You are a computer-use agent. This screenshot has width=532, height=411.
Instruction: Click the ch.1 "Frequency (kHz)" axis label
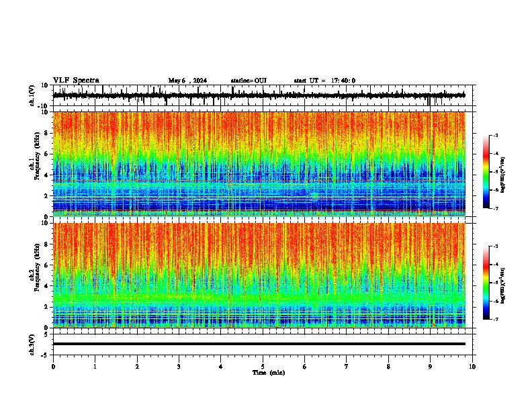pos(37,156)
